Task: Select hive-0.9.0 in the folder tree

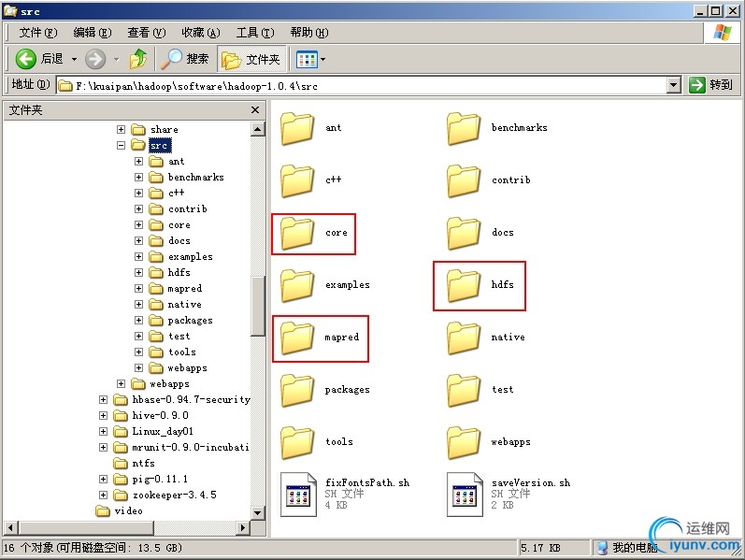Action: (x=160, y=415)
